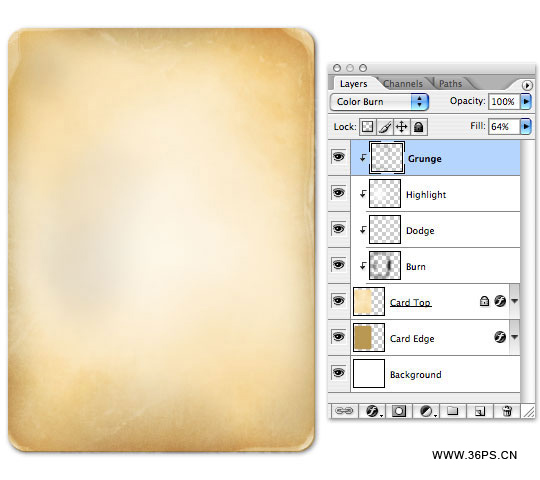Toggle lock all icon
540x480 pixels.
(x=419, y=127)
